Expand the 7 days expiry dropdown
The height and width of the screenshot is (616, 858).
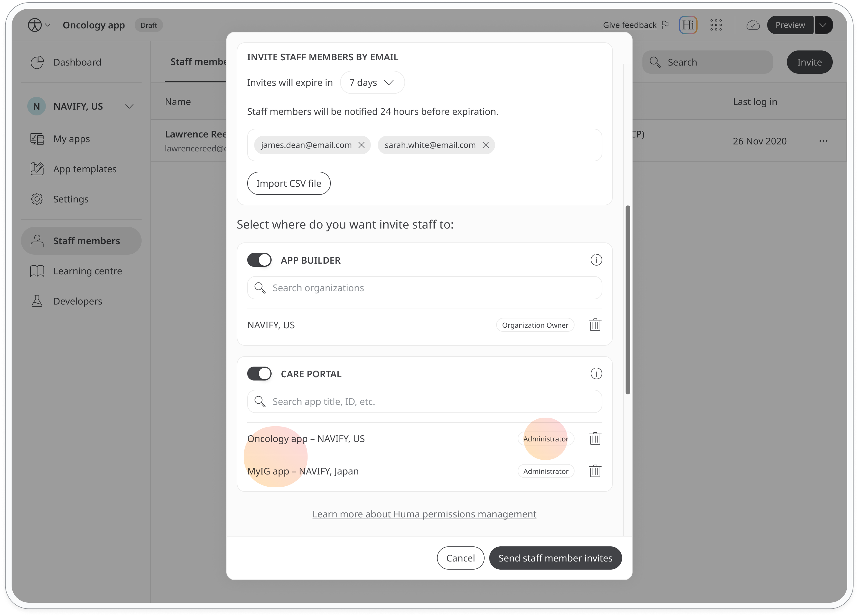(x=370, y=82)
